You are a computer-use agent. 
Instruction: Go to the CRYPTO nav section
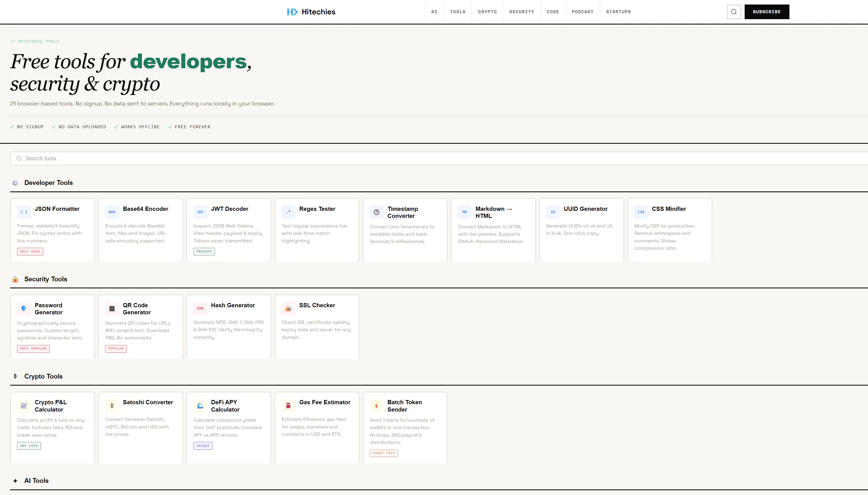[487, 12]
